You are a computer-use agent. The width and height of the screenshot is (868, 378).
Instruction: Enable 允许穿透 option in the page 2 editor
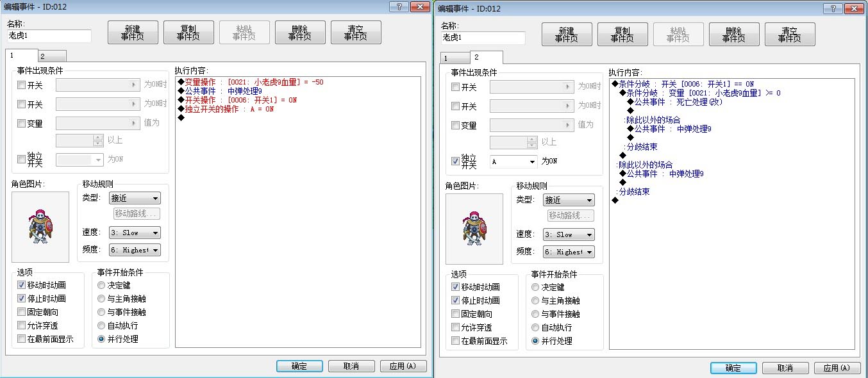(456, 327)
